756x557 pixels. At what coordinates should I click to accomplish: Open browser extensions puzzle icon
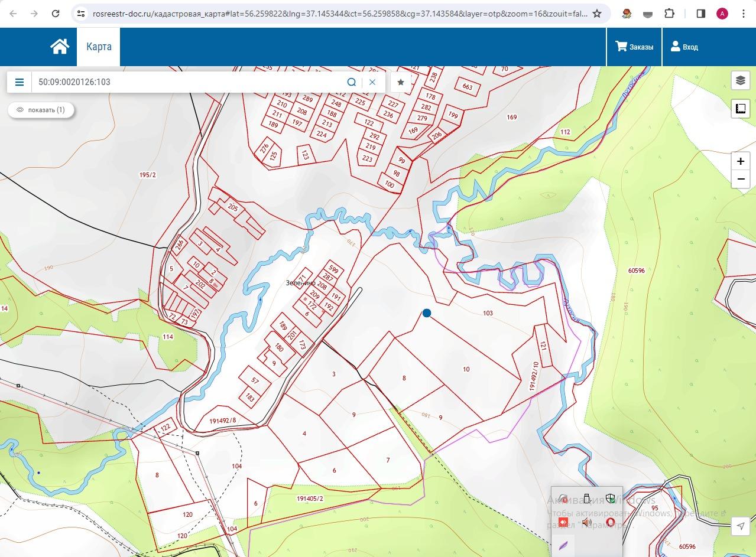[x=670, y=14]
